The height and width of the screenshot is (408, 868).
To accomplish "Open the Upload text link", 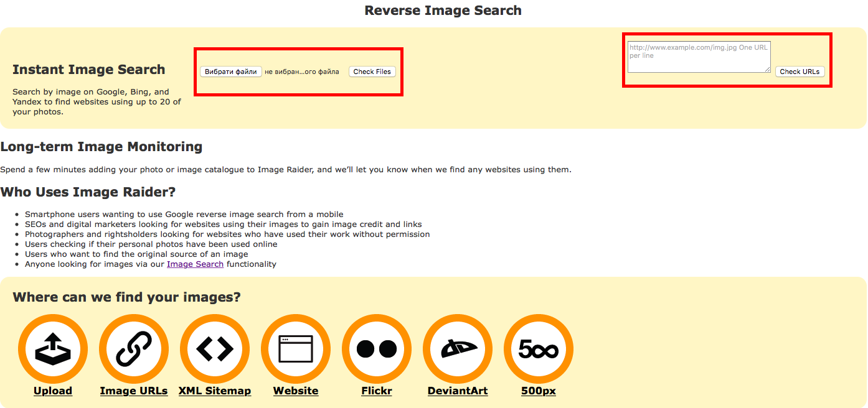I will [x=53, y=391].
